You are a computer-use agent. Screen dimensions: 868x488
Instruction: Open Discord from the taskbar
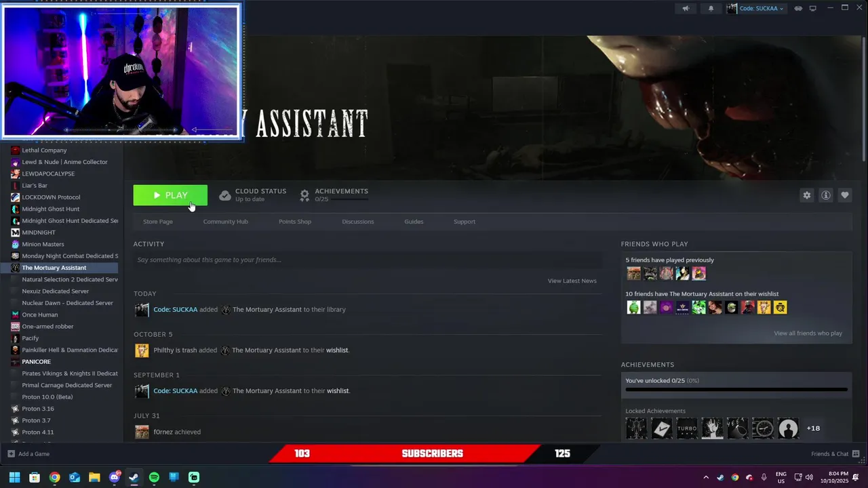click(x=115, y=477)
